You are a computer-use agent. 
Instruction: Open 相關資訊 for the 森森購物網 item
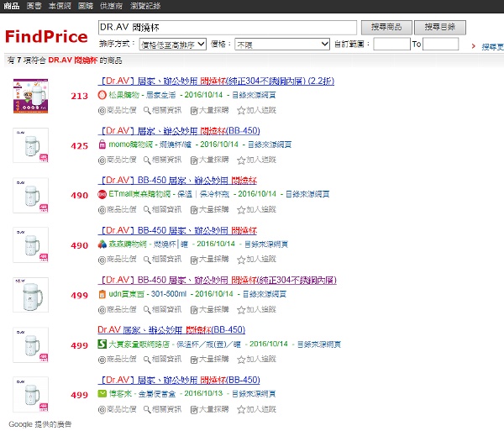coord(162,259)
